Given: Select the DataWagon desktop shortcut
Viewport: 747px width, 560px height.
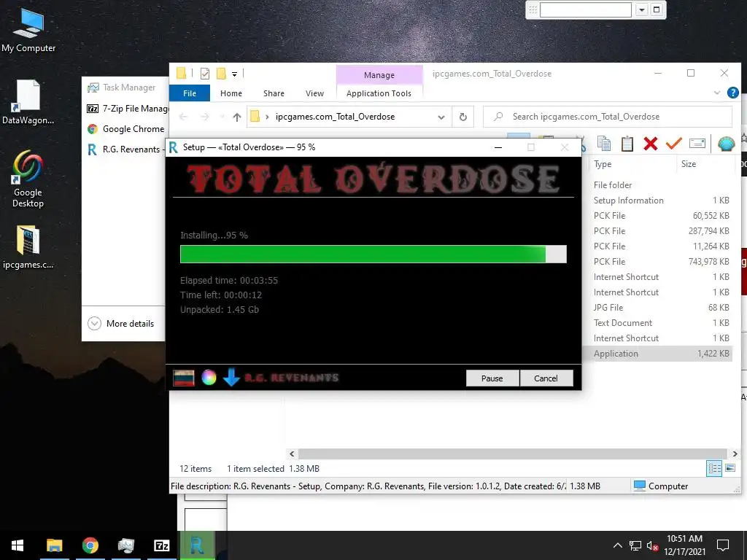Looking at the screenshot, I should pyautogui.click(x=28, y=102).
